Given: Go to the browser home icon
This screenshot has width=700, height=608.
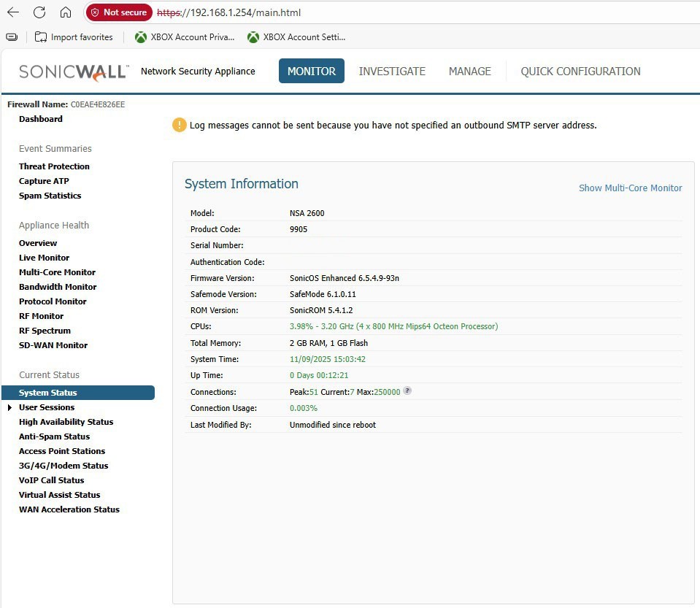Looking at the screenshot, I should pyautogui.click(x=66, y=12).
